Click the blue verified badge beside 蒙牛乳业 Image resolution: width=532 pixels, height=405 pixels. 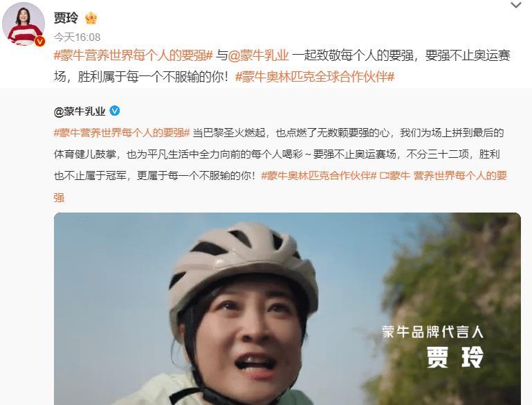pyautogui.click(x=115, y=111)
